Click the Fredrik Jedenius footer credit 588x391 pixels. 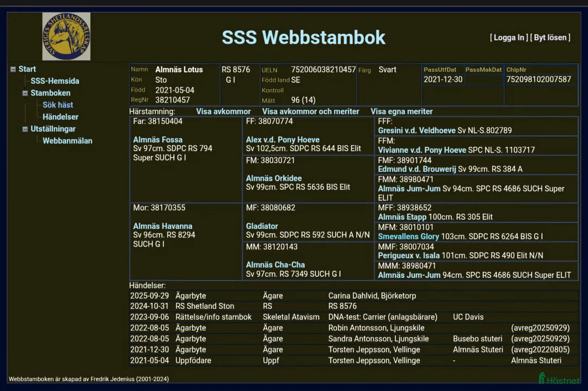click(x=89, y=379)
